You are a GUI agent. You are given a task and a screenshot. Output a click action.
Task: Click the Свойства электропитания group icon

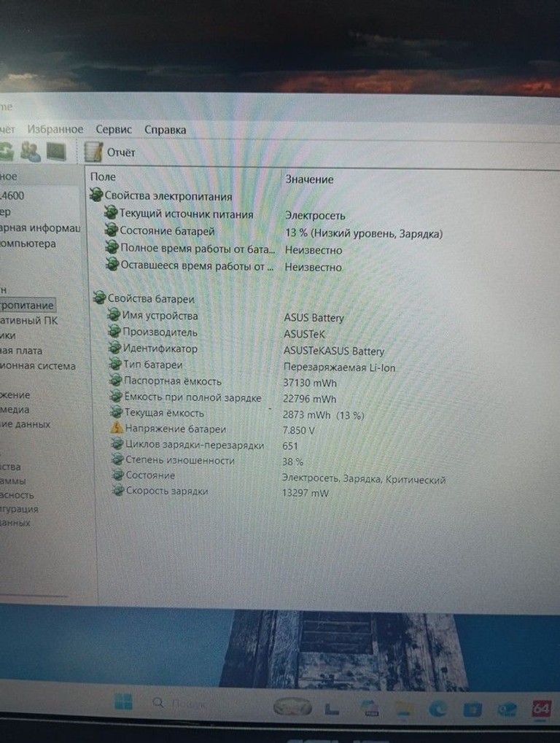96,195
